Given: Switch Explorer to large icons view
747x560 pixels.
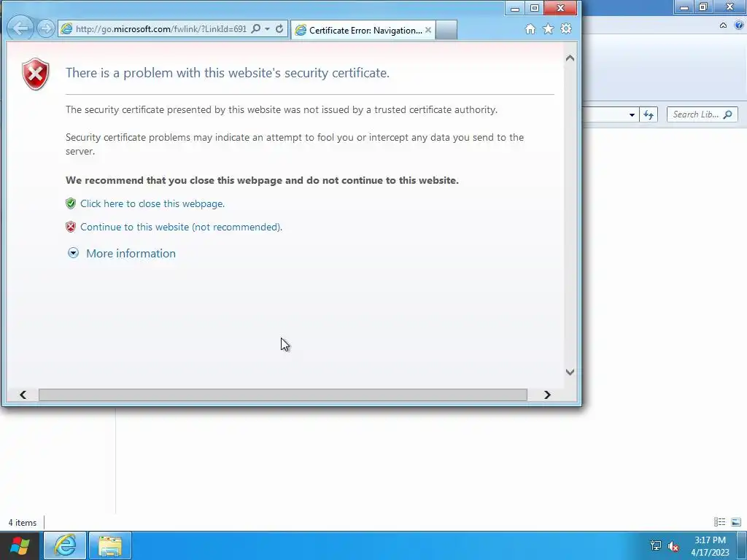Looking at the screenshot, I should coord(736,522).
